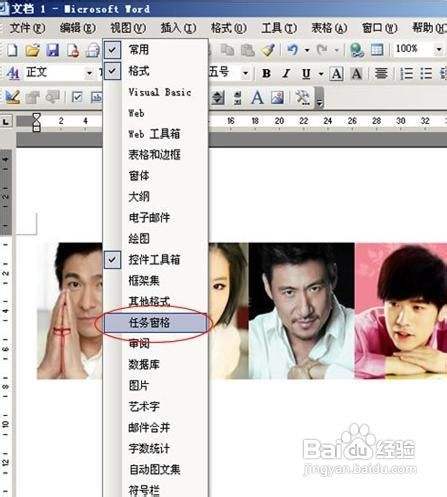Toggle Bold formatting
This screenshot has width=447, height=497.
tap(266, 73)
